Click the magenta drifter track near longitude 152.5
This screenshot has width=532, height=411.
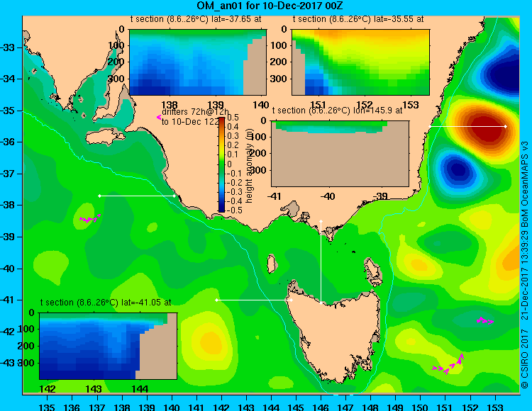tap(484, 320)
